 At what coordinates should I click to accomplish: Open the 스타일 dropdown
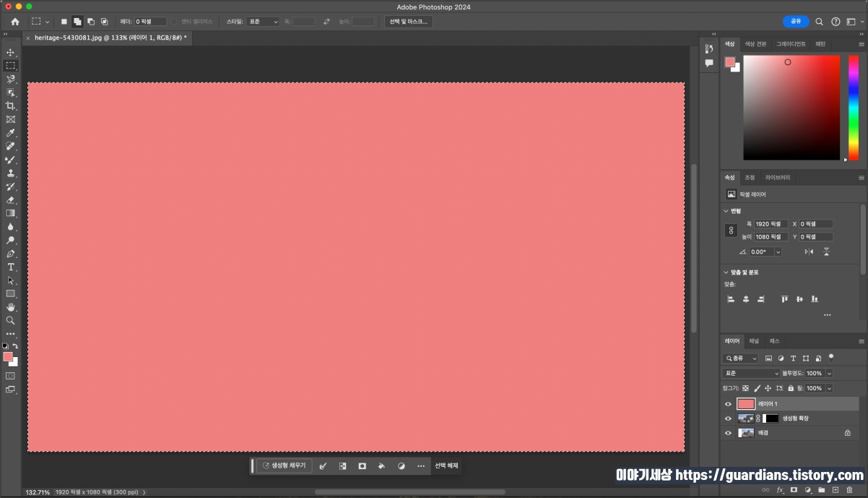263,22
